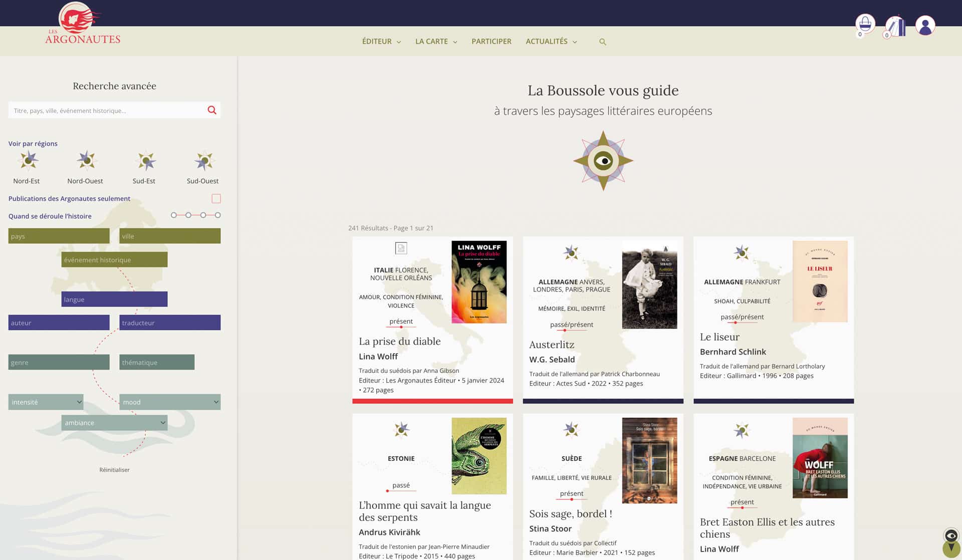Click the compass star on Austerlitz card
The image size is (962, 560).
click(571, 253)
